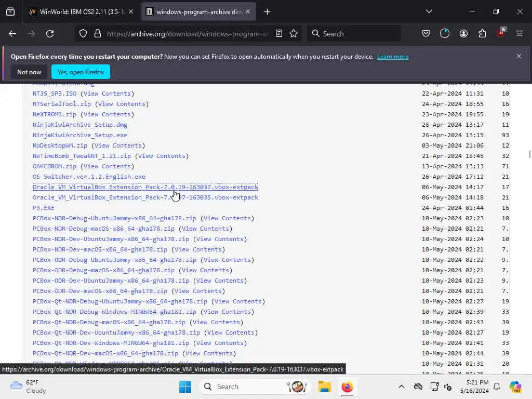Bookmark this page with star icon
This screenshot has height=399, width=532.
point(294,34)
